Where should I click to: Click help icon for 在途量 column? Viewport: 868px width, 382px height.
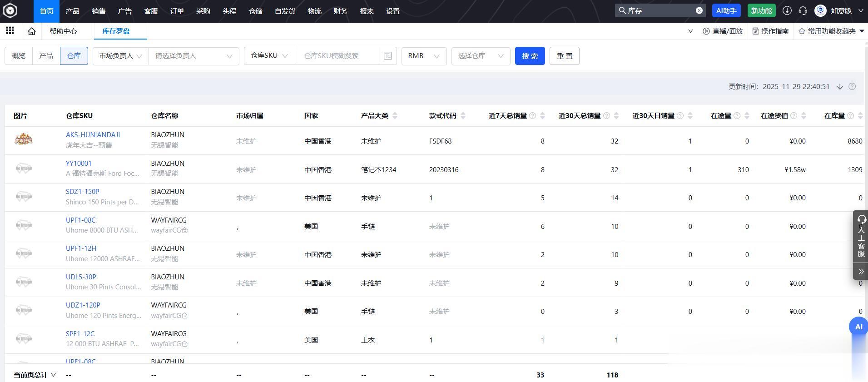(x=737, y=116)
